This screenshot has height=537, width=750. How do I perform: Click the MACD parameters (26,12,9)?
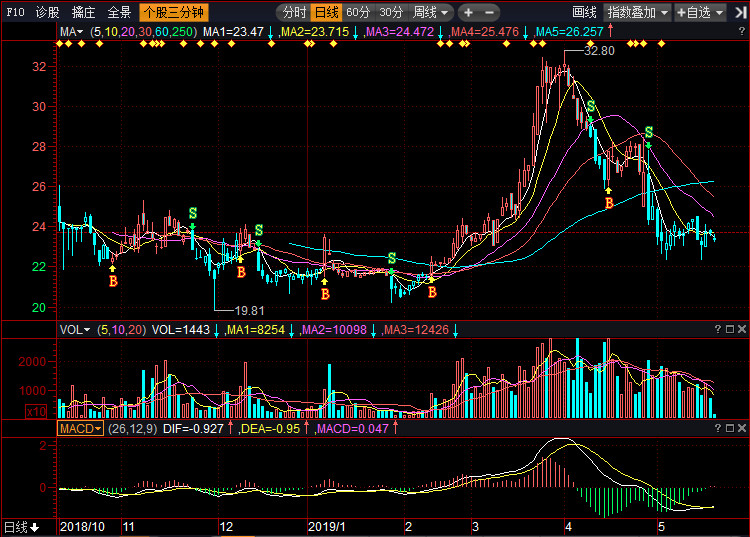(x=132, y=428)
